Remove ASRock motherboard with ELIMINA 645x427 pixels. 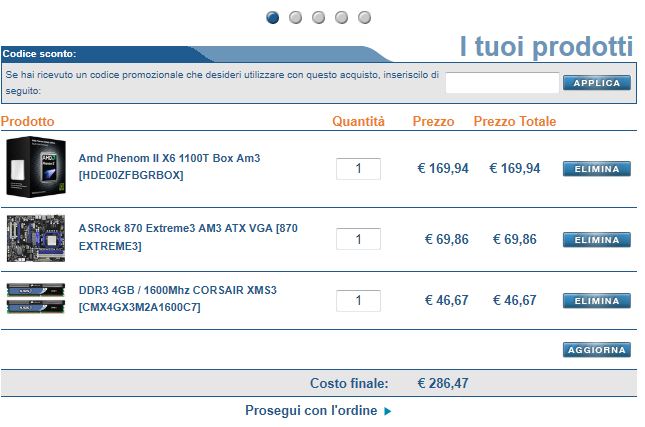pyautogui.click(x=596, y=240)
